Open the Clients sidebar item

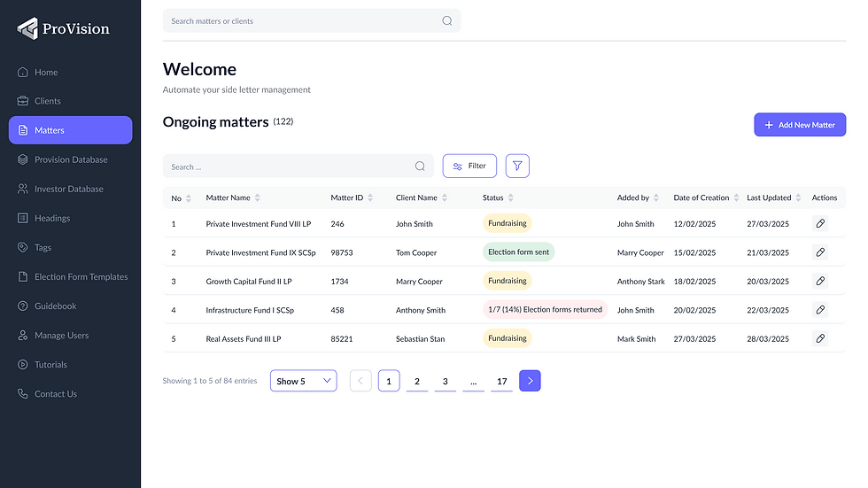point(70,101)
